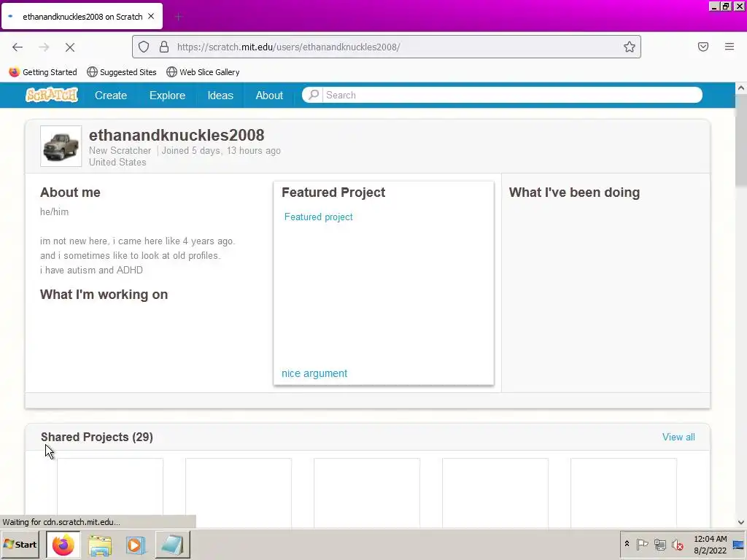The width and height of the screenshot is (747, 560).
Task: Click the What I've been doing heading
Action: tap(574, 192)
